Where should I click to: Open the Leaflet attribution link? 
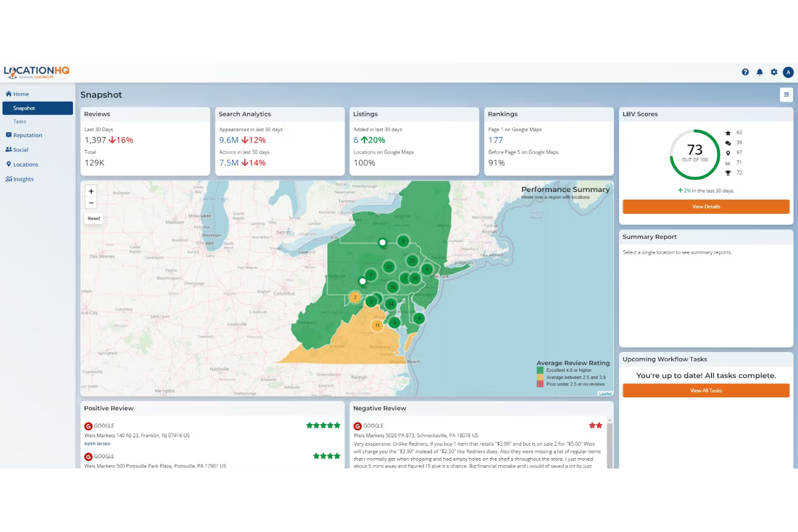(606, 394)
